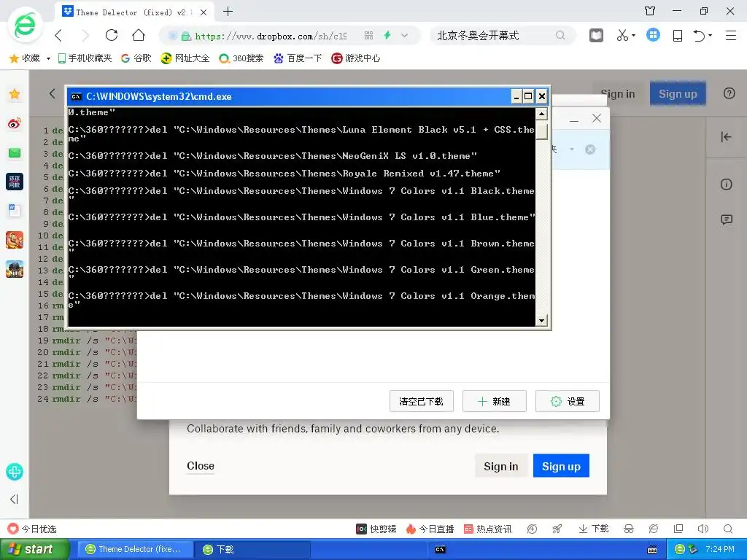Open the reading mode book icon
Screen dimensions: 747x560
[x=597, y=36]
